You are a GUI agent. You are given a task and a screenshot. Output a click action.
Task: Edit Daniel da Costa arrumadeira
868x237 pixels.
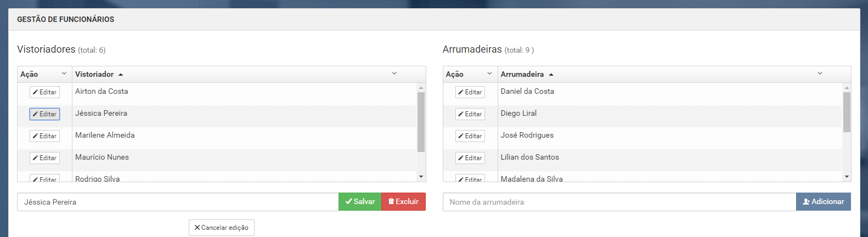pos(470,92)
